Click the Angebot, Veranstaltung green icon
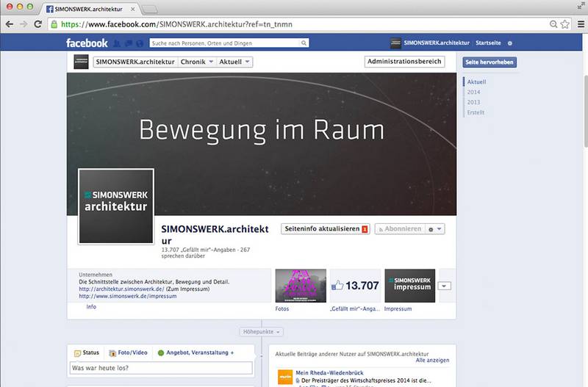588x387 pixels. 161,352
